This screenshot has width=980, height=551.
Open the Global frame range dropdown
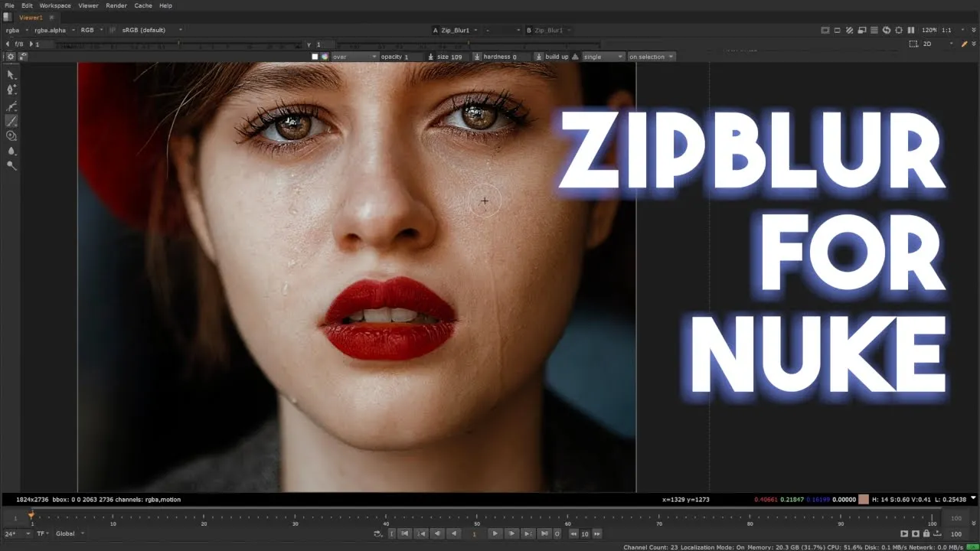coord(70,533)
